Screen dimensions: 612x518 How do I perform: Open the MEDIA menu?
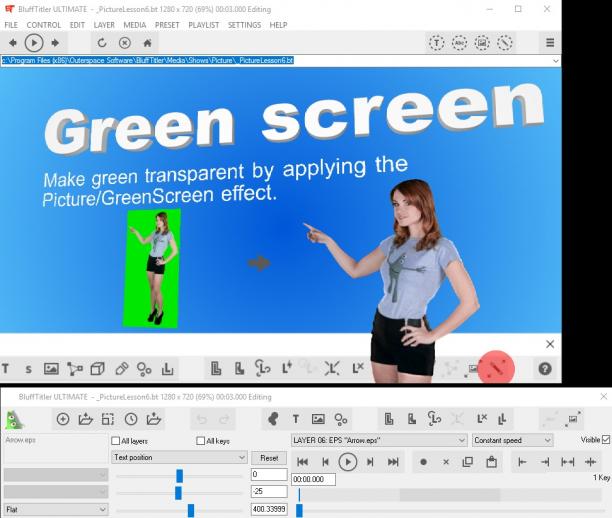(x=135, y=25)
